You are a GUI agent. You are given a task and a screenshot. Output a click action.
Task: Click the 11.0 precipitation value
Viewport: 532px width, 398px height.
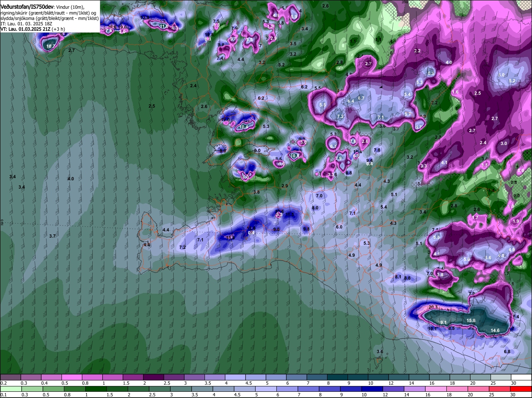coord(164,27)
